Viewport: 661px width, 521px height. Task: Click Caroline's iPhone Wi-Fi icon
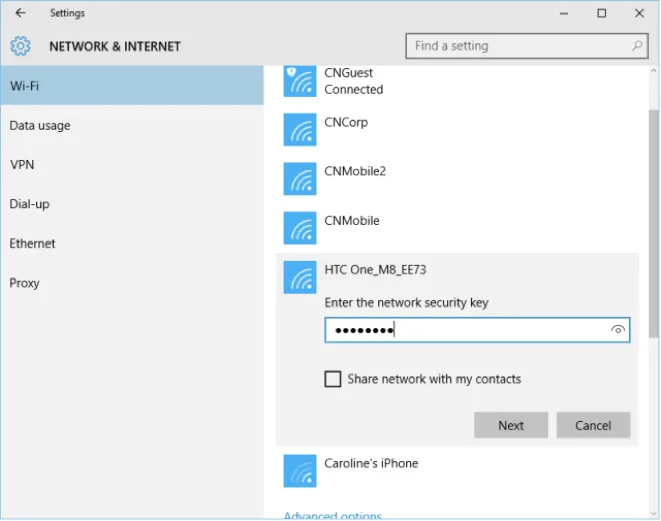click(x=300, y=470)
